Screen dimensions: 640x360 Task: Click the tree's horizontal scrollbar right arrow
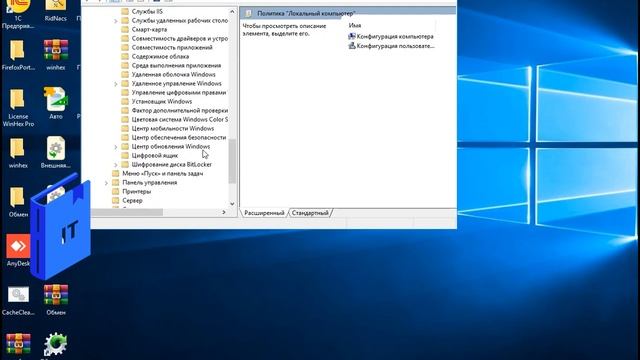224,212
